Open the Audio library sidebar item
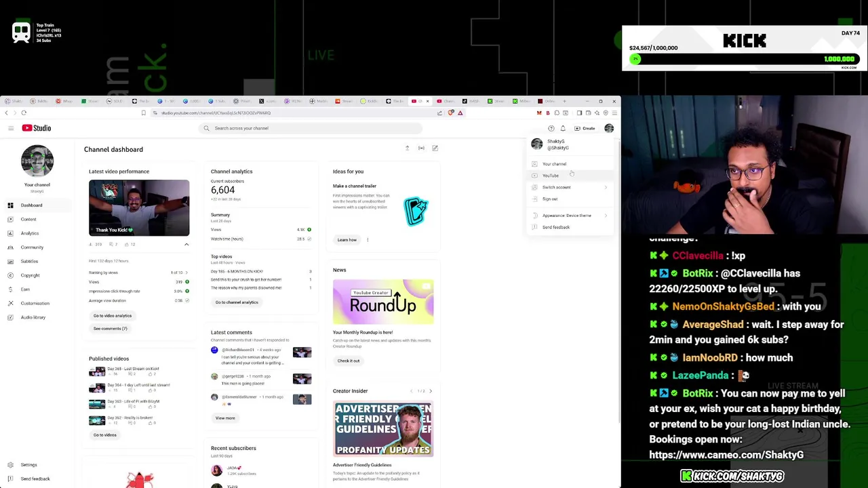868x488 pixels. coord(37,317)
